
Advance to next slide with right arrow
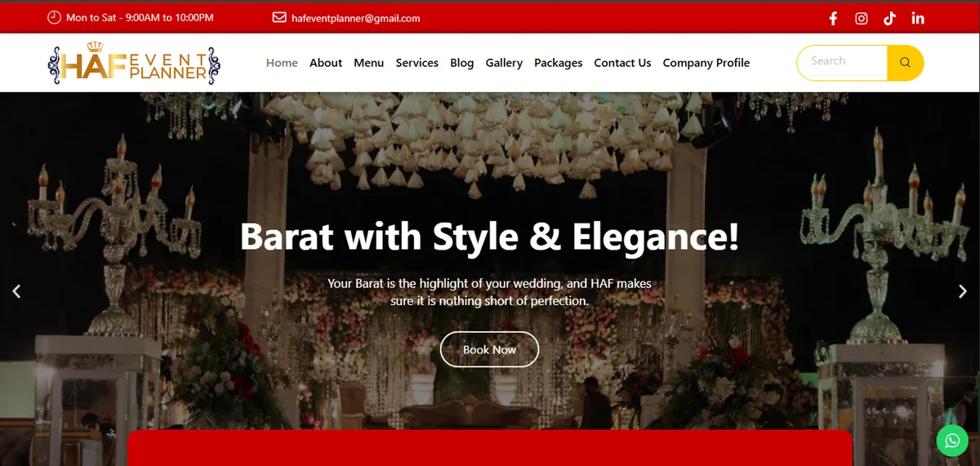(963, 291)
